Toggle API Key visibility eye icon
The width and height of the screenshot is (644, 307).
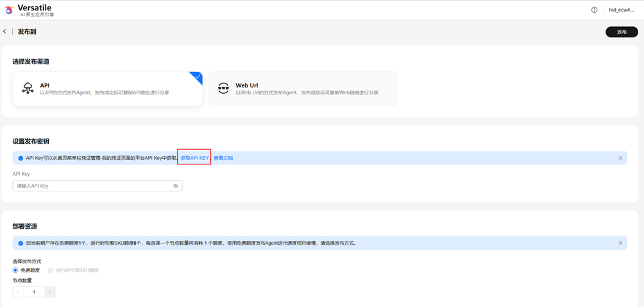[175, 186]
